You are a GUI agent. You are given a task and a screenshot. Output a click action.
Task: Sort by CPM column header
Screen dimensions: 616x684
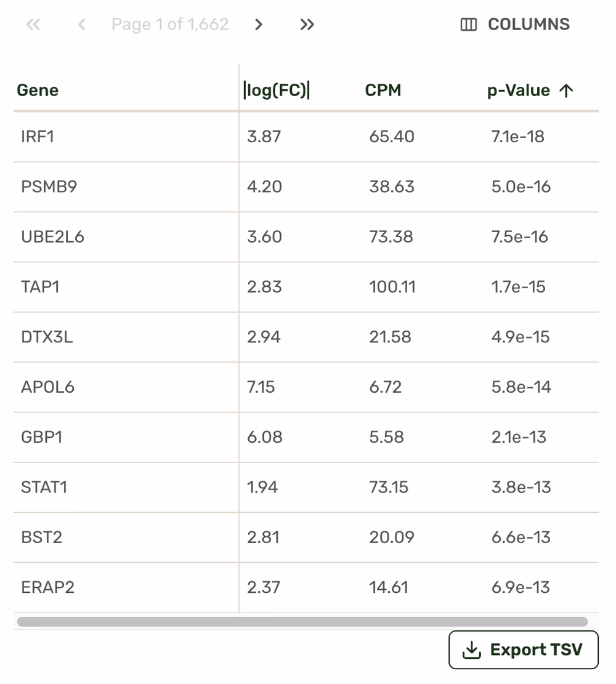point(383,91)
